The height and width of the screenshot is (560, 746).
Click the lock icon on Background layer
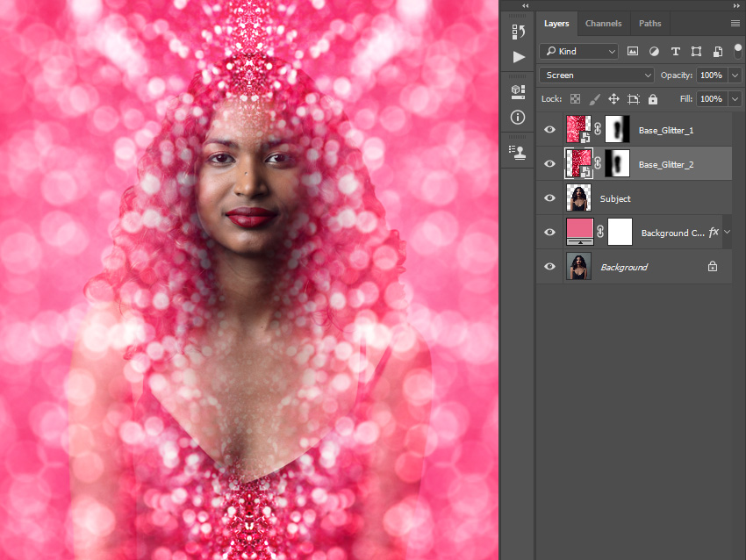[x=713, y=267]
